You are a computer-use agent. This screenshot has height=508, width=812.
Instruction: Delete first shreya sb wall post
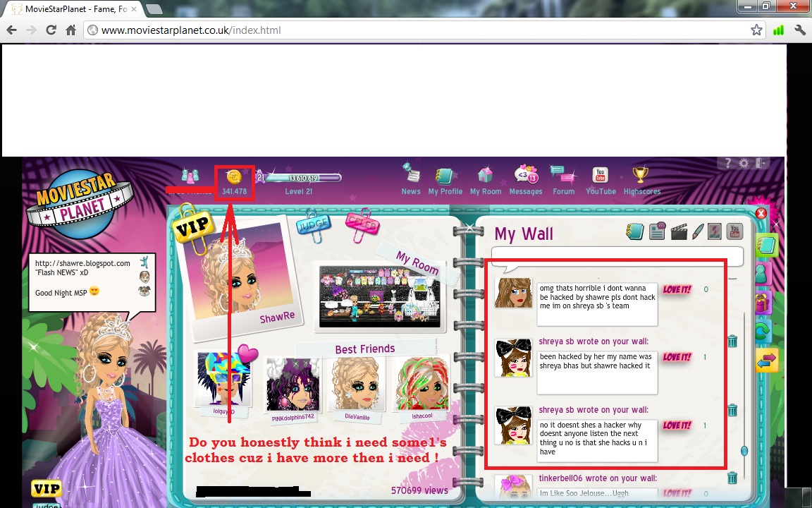(x=732, y=341)
